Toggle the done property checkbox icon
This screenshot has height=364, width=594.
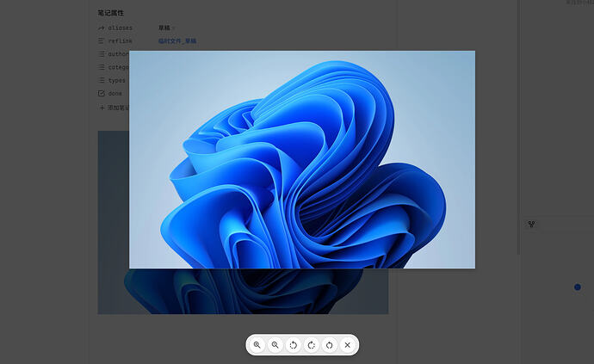(x=101, y=93)
